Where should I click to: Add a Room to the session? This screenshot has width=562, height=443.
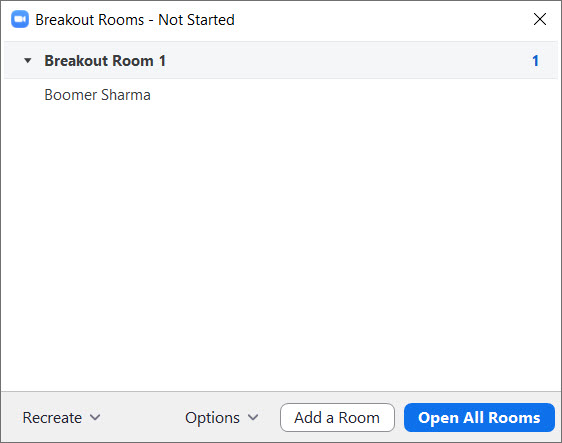[337, 418]
